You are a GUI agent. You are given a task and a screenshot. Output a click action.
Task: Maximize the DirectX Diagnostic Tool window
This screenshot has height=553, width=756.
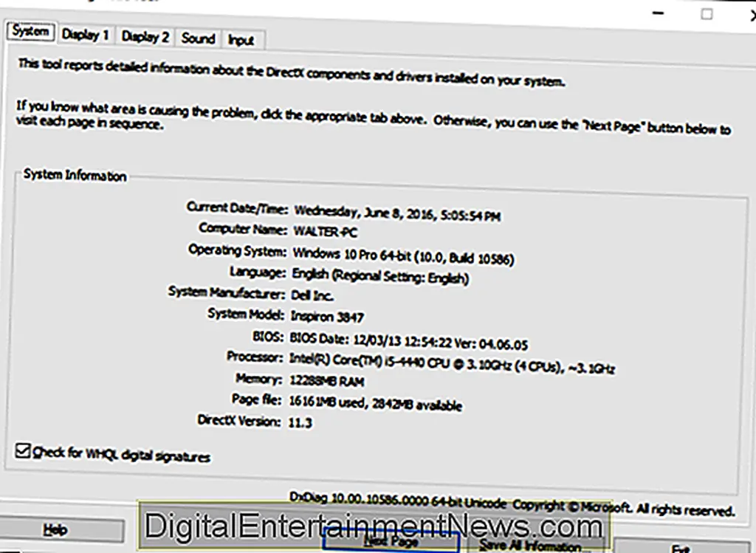click(706, 15)
